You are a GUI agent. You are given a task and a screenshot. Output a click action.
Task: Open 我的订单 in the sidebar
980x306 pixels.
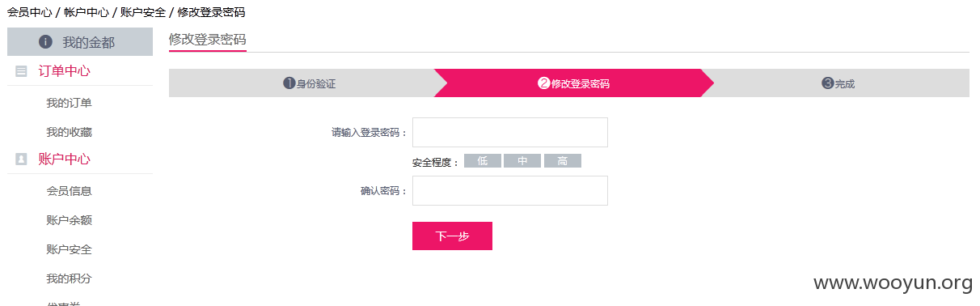tap(69, 104)
